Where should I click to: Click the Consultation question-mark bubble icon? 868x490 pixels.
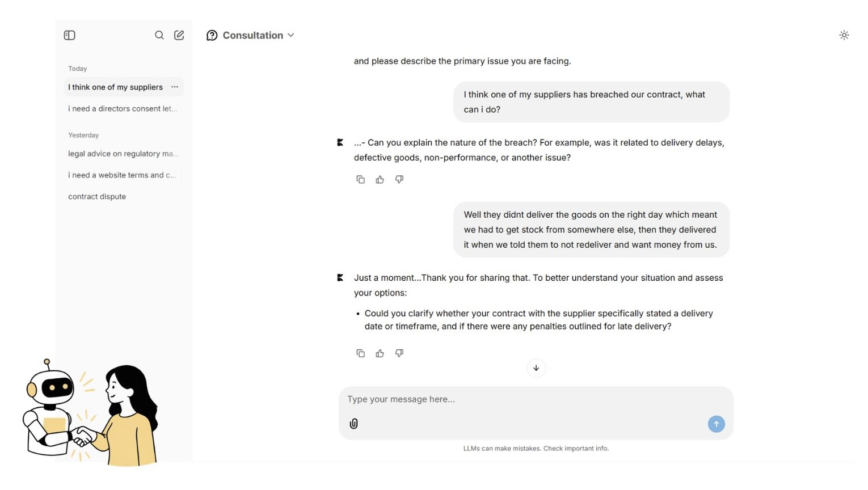tap(212, 35)
